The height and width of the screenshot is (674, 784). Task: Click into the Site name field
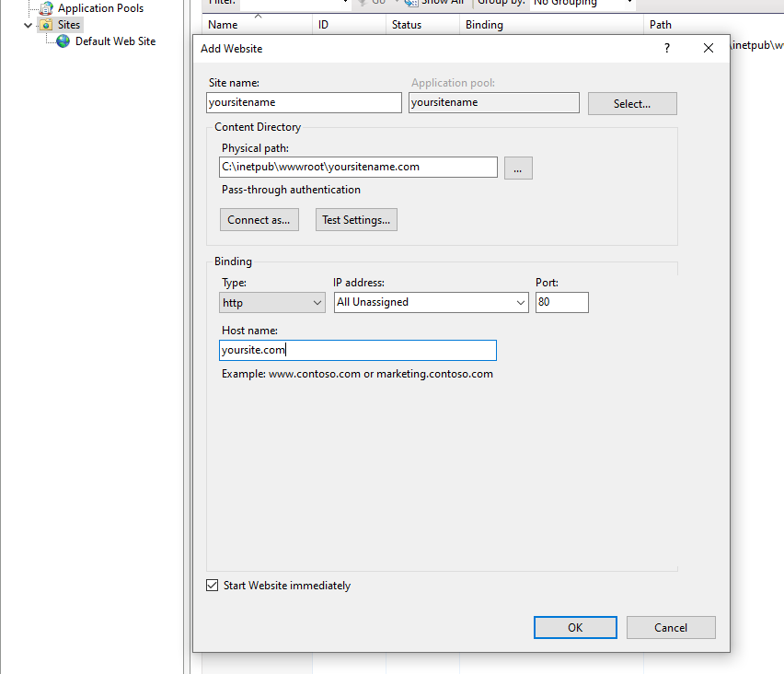pyautogui.click(x=304, y=102)
